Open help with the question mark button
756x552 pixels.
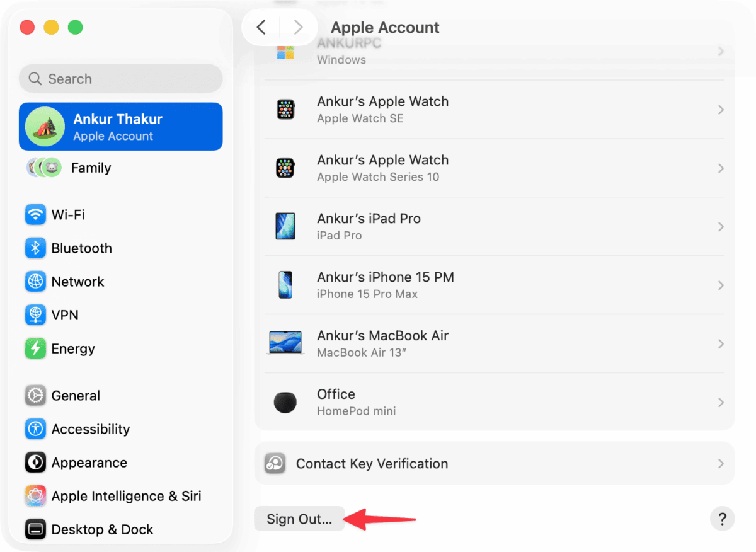(722, 519)
